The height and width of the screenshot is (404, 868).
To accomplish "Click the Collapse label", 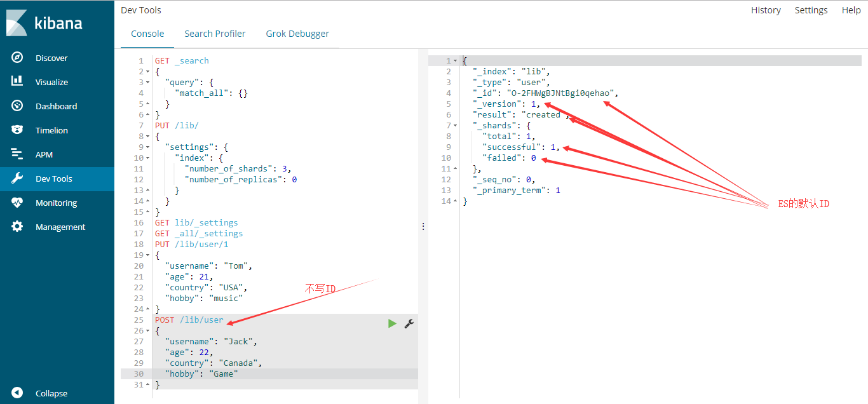I will tap(51, 393).
